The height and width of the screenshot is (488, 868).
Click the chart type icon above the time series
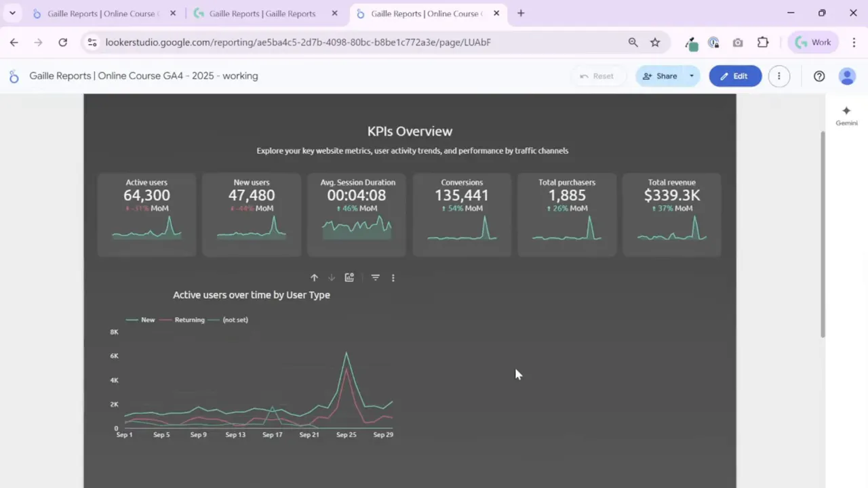point(349,277)
